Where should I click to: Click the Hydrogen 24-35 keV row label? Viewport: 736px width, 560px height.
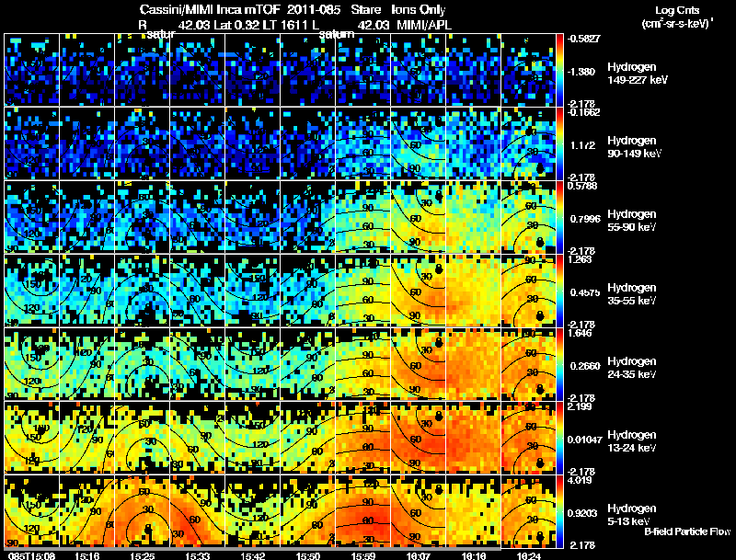coord(632,368)
